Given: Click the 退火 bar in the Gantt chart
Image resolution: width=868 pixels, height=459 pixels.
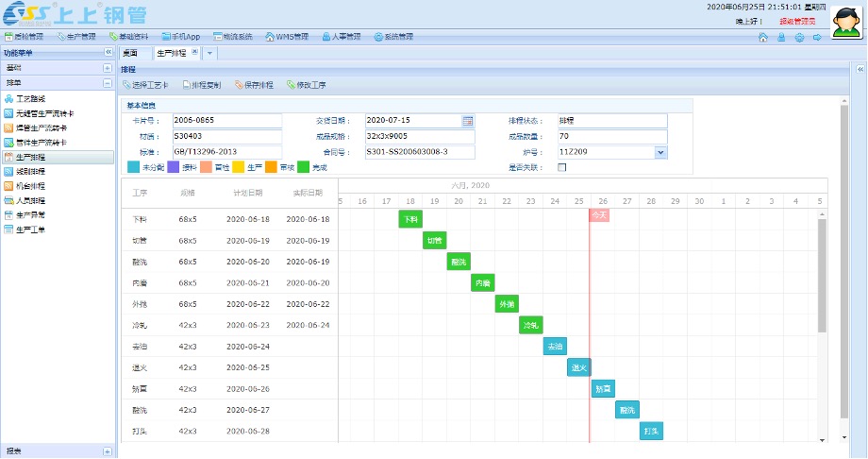Looking at the screenshot, I should tap(579, 367).
